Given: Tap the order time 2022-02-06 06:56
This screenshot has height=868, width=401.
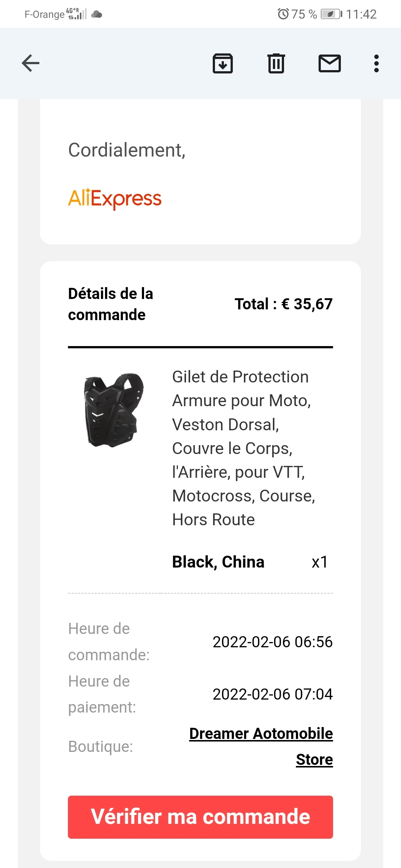Looking at the screenshot, I should pyautogui.click(x=273, y=642).
